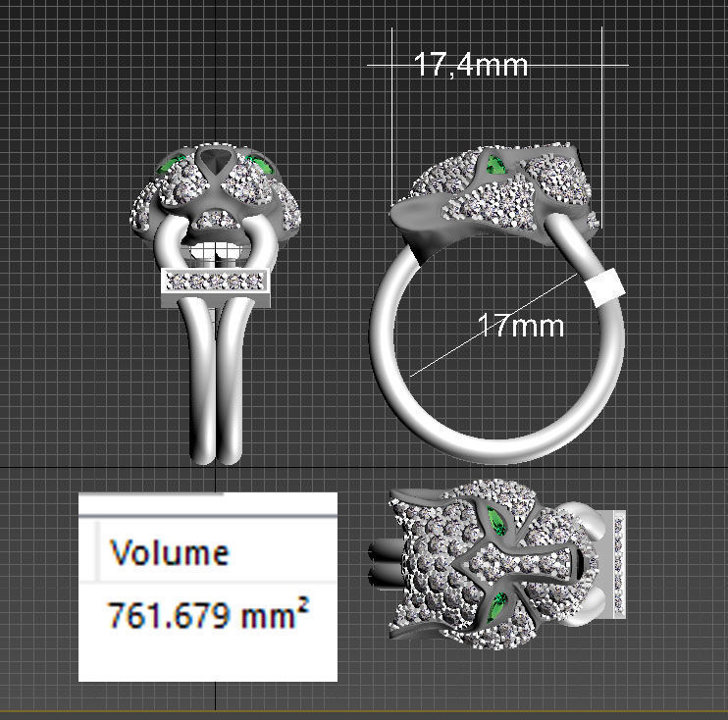Select the side view ring model
The image size is (728, 720).
[x=497, y=304]
